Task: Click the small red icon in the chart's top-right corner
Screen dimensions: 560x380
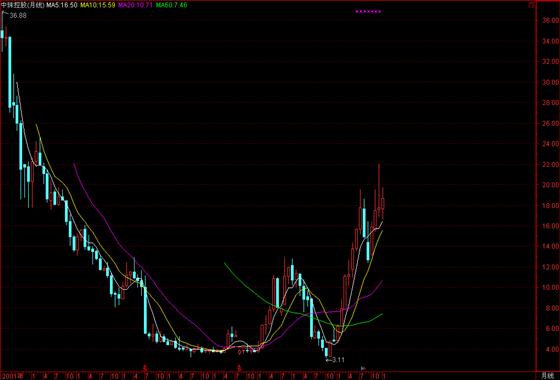Action: pyautogui.click(x=531, y=5)
